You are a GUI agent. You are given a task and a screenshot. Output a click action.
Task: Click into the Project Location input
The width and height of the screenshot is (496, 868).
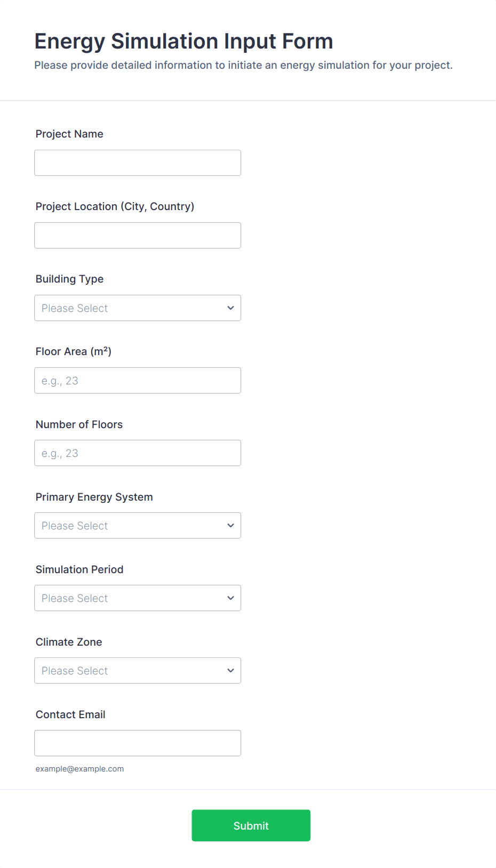138,236
